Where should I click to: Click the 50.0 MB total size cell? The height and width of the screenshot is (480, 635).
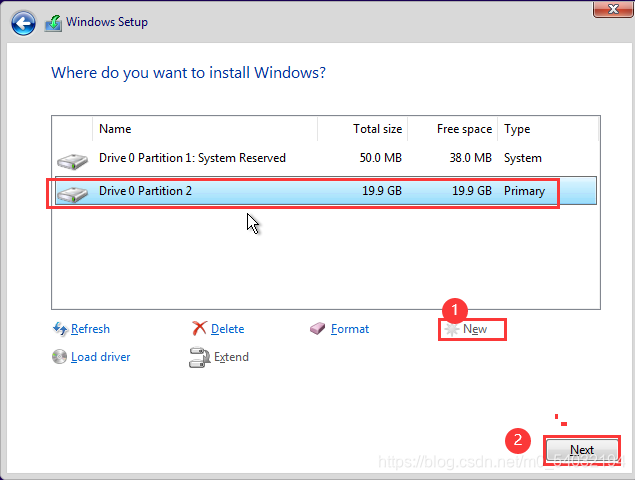tap(381, 158)
